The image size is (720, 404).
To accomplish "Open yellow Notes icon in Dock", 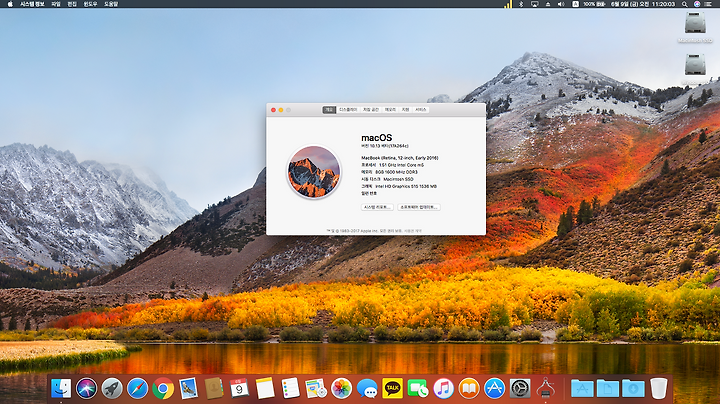I will (x=265, y=388).
